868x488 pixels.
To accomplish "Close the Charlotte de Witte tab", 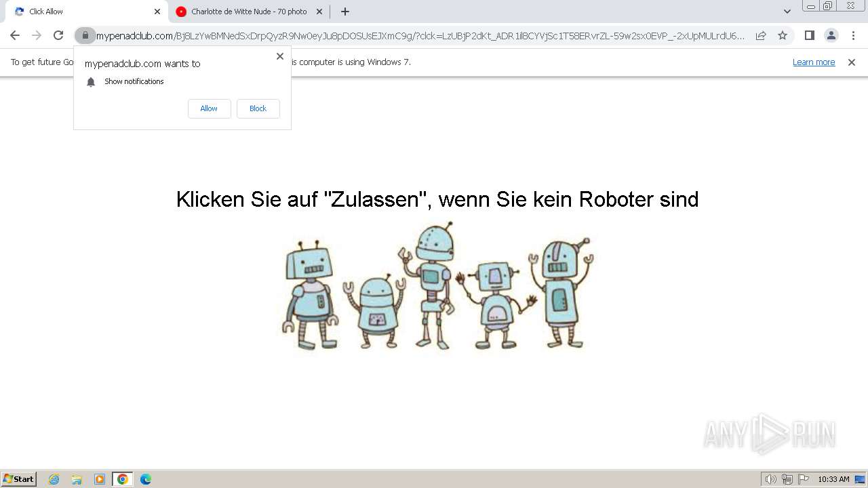I will click(319, 12).
